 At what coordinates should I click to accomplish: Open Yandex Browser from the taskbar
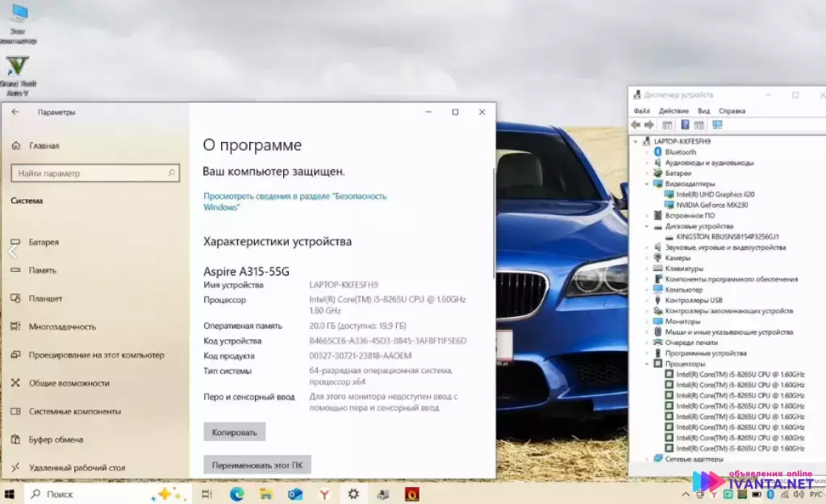pos(325,494)
